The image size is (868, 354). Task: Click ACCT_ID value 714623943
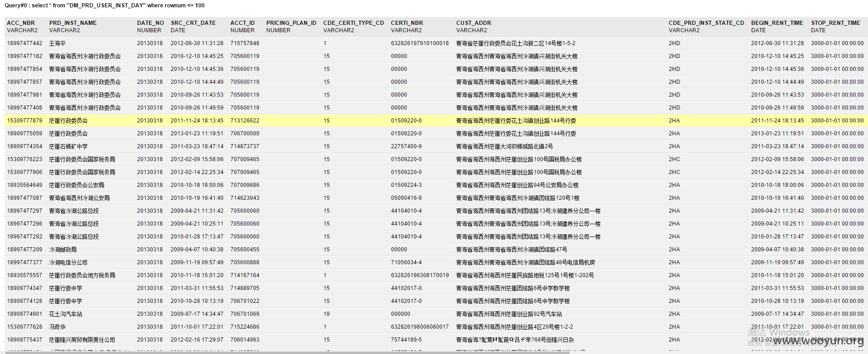(x=245, y=198)
